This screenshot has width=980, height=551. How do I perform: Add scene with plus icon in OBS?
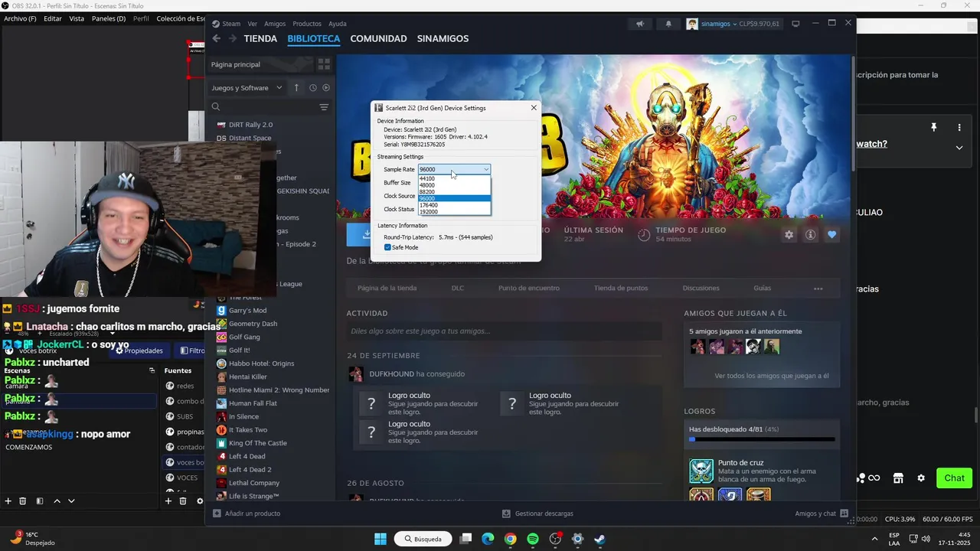pyautogui.click(x=8, y=501)
